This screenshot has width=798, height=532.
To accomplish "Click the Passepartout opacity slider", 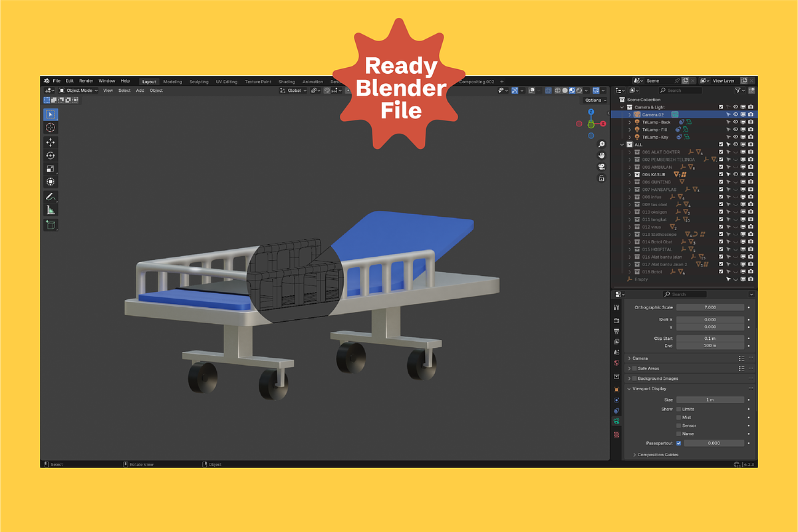I will [714, 443].
